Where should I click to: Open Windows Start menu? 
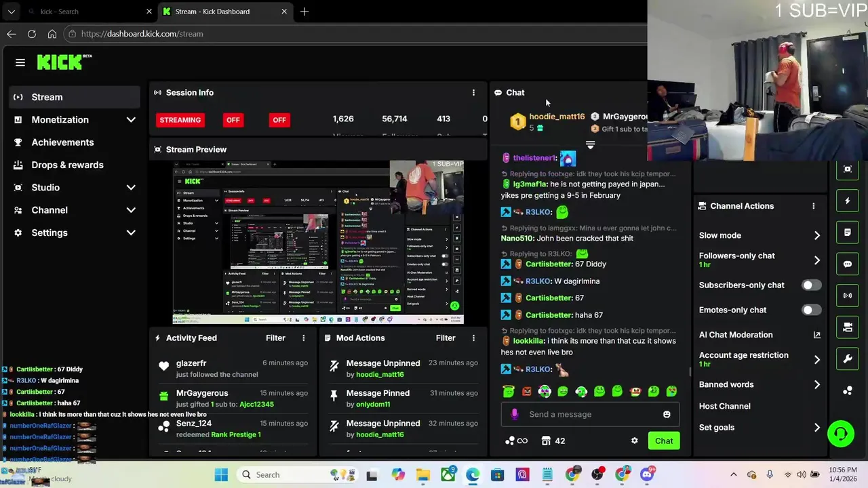point(222,474)
